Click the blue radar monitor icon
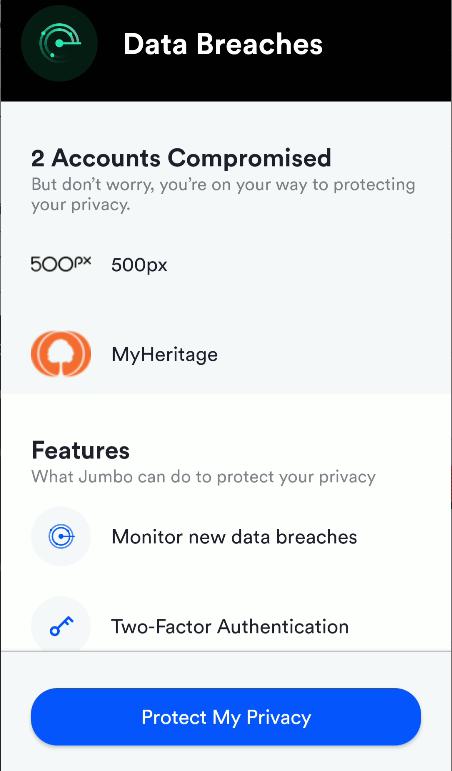452x771 pixels. tap(61, 536)
